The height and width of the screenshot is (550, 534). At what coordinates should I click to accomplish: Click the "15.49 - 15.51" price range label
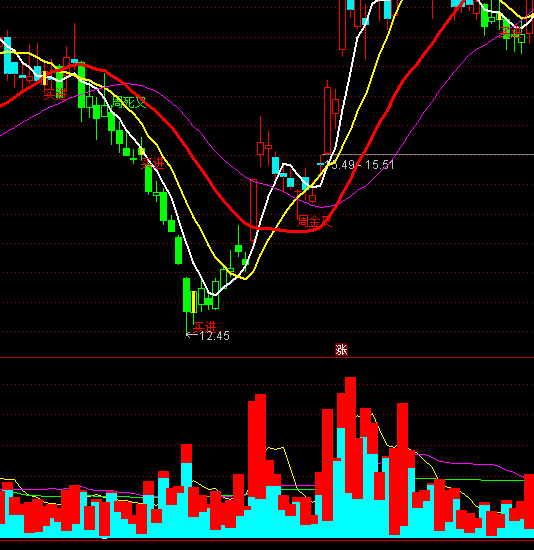click(360, 165)
